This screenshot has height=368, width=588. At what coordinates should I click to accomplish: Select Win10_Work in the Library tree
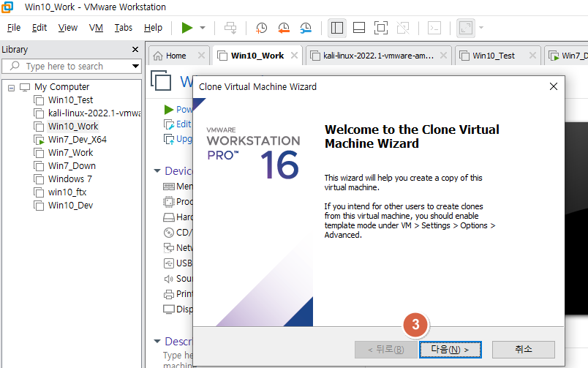coord(73,127)
